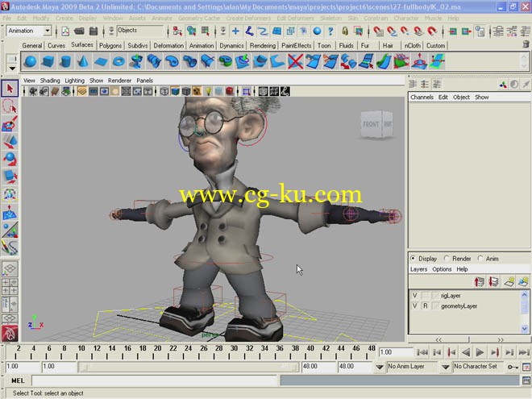This screenshot has height=399, width=532.
Task: Select the Display radio button
Action: (x=413, y=258)
